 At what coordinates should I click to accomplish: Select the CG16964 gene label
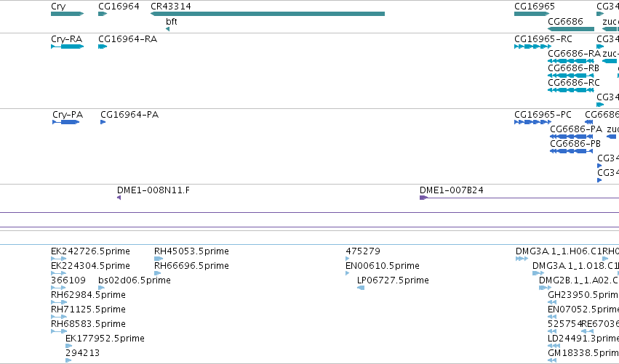pos(119,7)
